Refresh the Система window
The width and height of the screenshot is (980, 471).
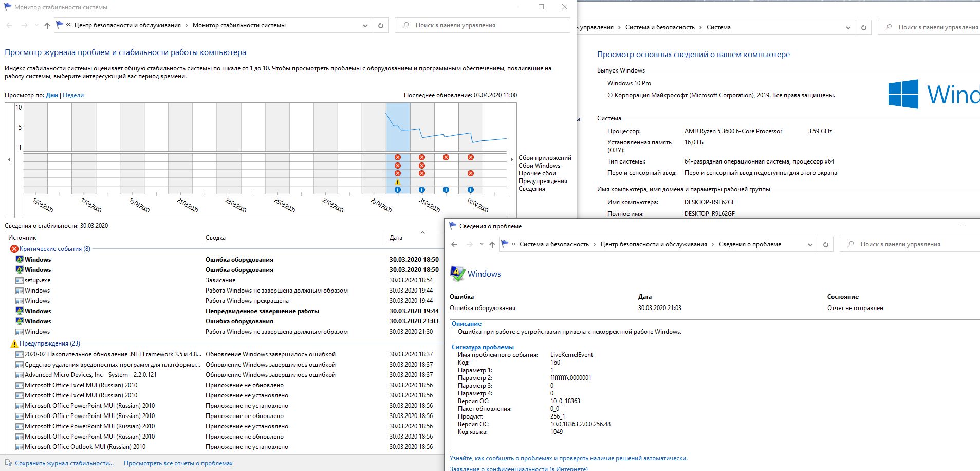(864, 27)
